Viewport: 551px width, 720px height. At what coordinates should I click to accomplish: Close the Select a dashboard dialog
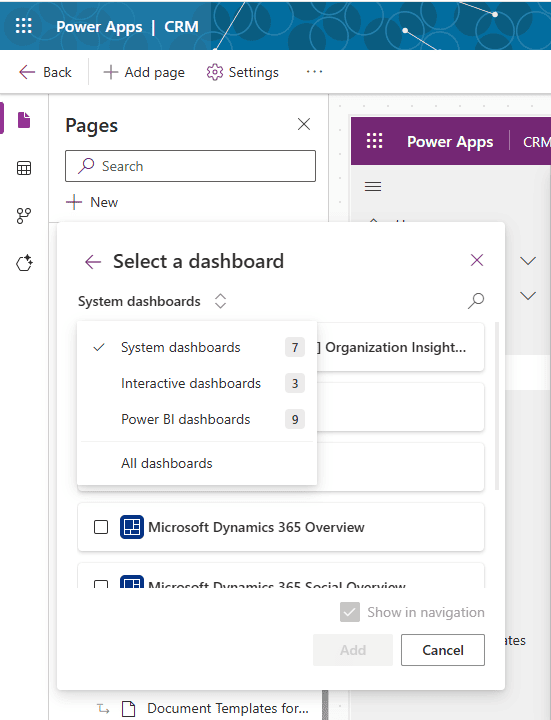coord(477,260)
